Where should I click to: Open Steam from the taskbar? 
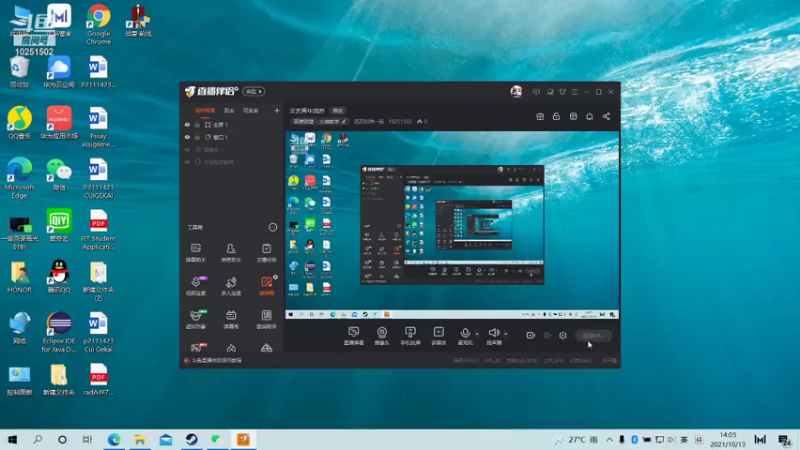(x=191, y=439)
